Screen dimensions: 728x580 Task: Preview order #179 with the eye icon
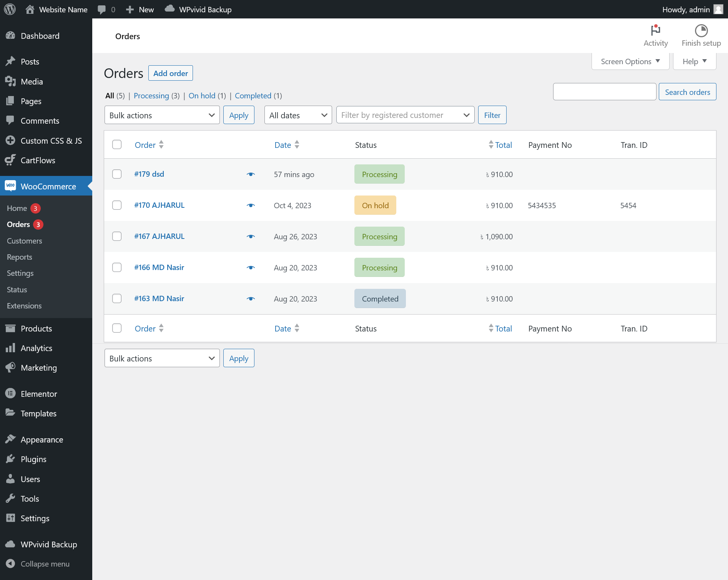pyautogui.click(x=251, y=174)
